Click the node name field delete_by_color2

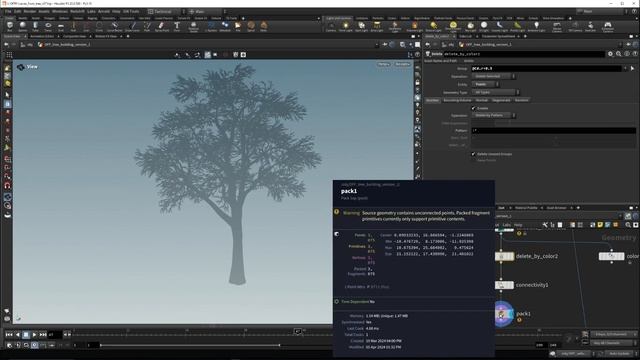pos(524,54)
